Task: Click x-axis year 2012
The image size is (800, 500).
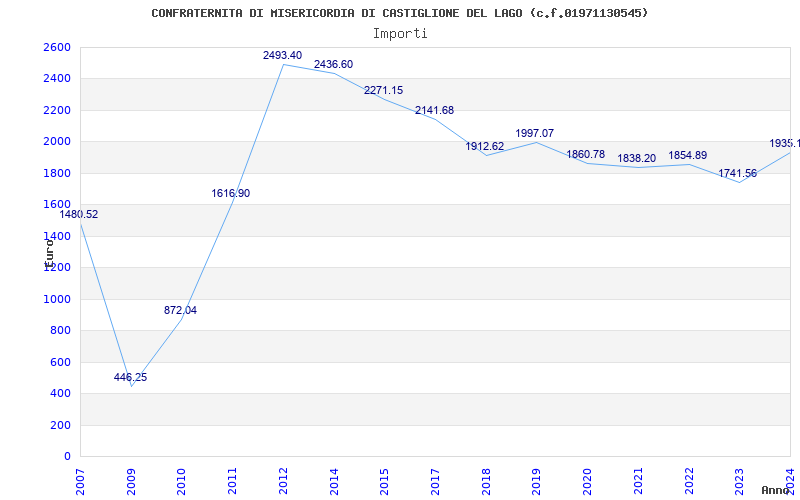Action: pos(283,483)
